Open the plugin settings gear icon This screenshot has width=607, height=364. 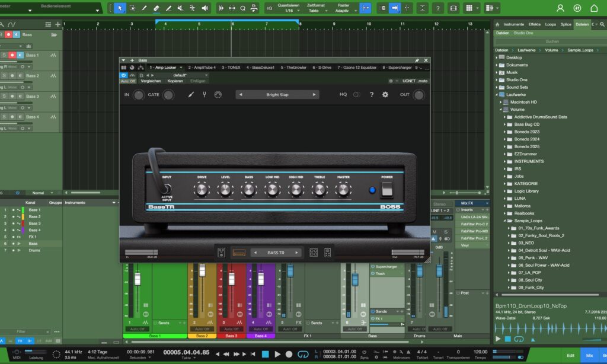[385, 94]
